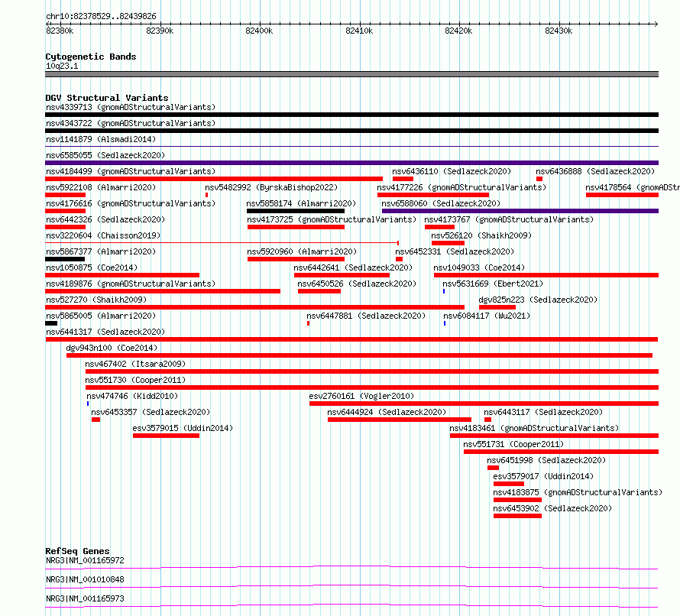This screenshot has width=680, height=616.
Task: Click nsv6436888 (Sedlazeck2020) variant label
Action: (x=595, y=171)
